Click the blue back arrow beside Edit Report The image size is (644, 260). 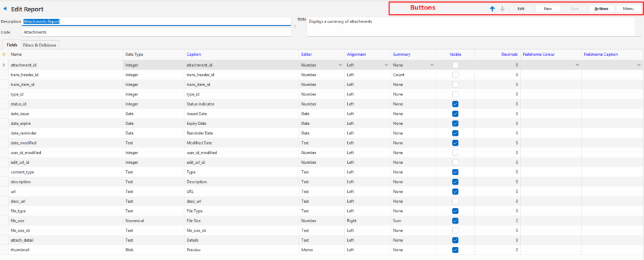pyautogui.click(x=6, y=9)
